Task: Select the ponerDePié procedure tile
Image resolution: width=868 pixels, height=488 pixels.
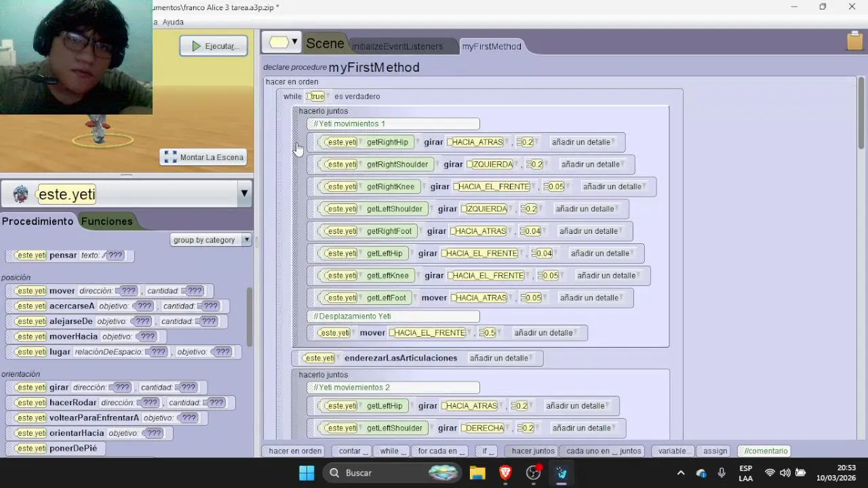Action: 54,449
